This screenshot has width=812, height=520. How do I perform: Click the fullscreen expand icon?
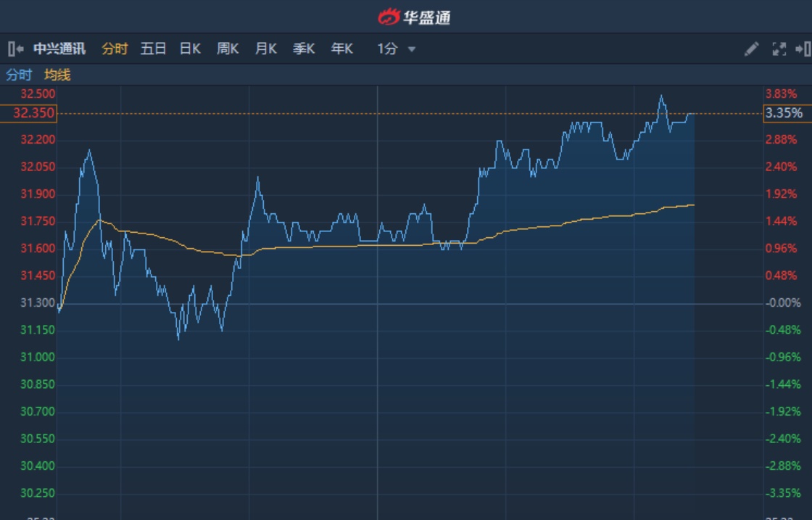(779, 49)
